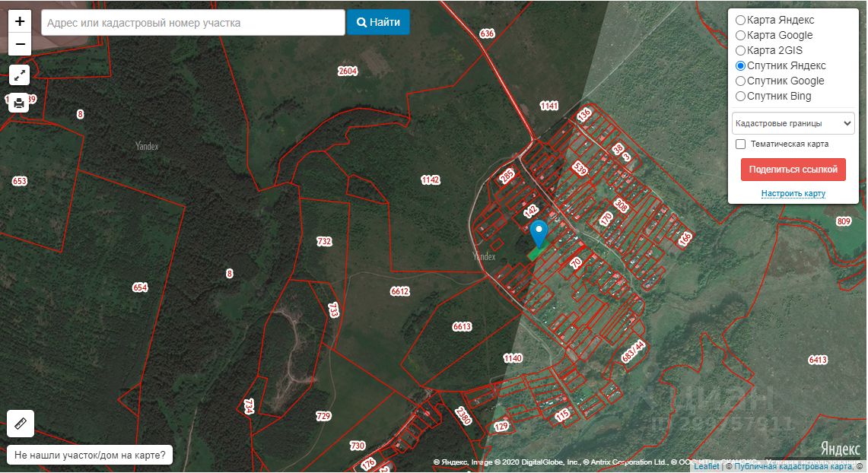Click cadastral parcel label 734
Viewport: 868px width, 473px height.
click(x=249, y=407)
